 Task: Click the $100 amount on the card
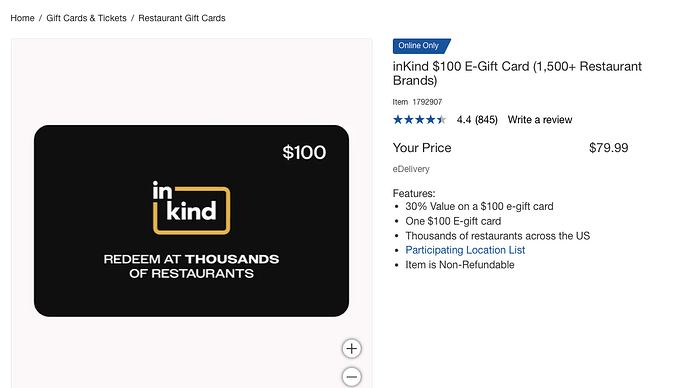[304, 153]
